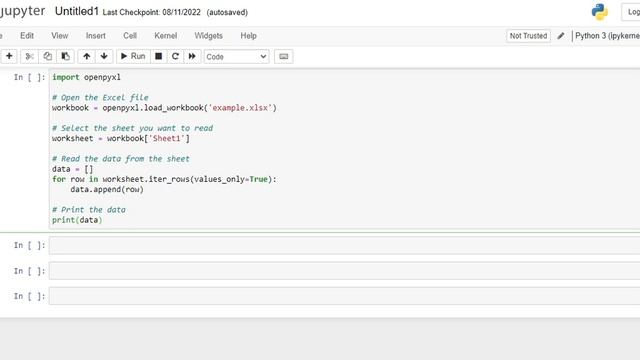Cut selected cells with the scissors icon

pyautogui.click(x=29, y=56)
